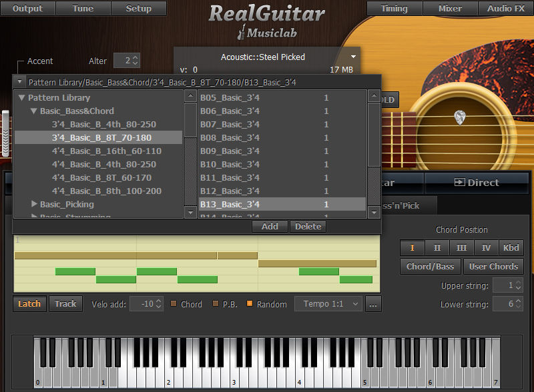Click the vertical slider handle on left edge
Image resolution: width=534 pixels, height=392 pixels.
point(5,133)
